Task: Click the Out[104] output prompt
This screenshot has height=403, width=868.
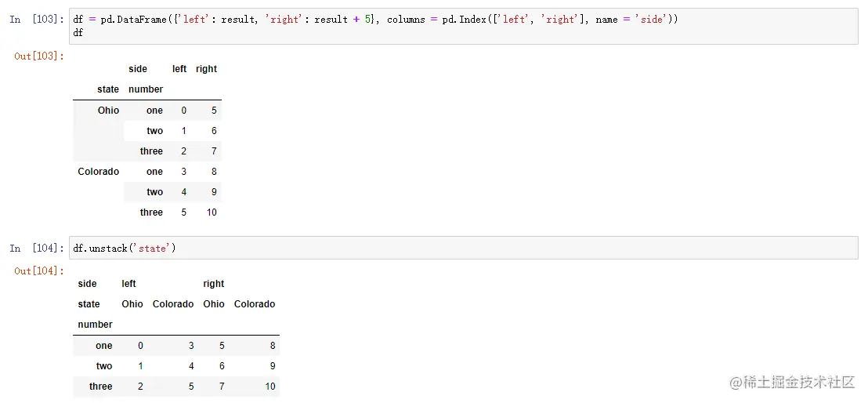Action: 39,271
